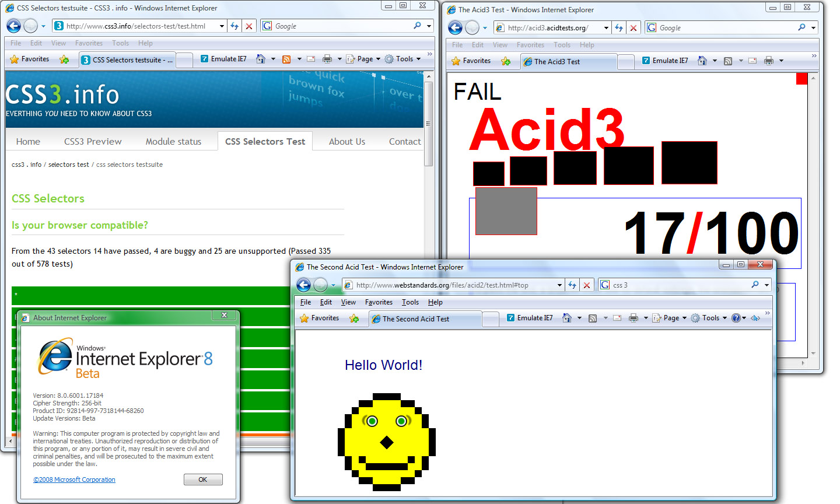Image resolution: width=840 pixels, height=504 pixels.
Task: Click Print icon in Acid3 Test window
Action: pyautogui.click(x=769, y=61)
